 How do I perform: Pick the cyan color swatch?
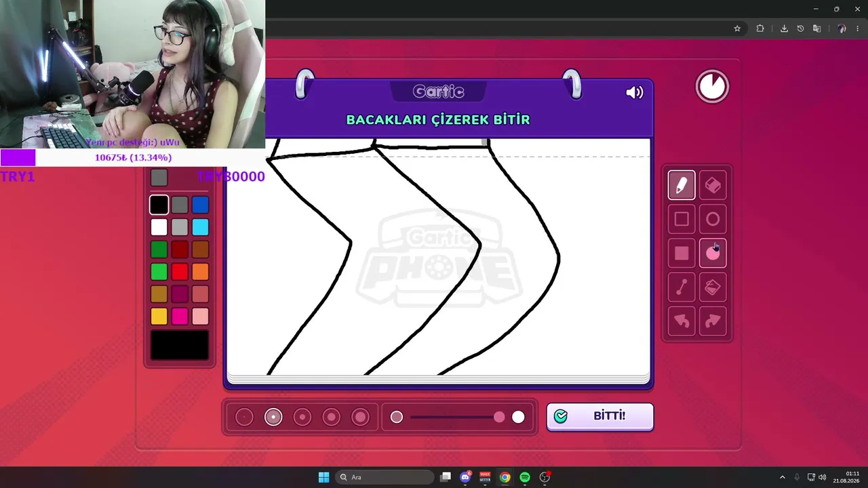[200, 227]
